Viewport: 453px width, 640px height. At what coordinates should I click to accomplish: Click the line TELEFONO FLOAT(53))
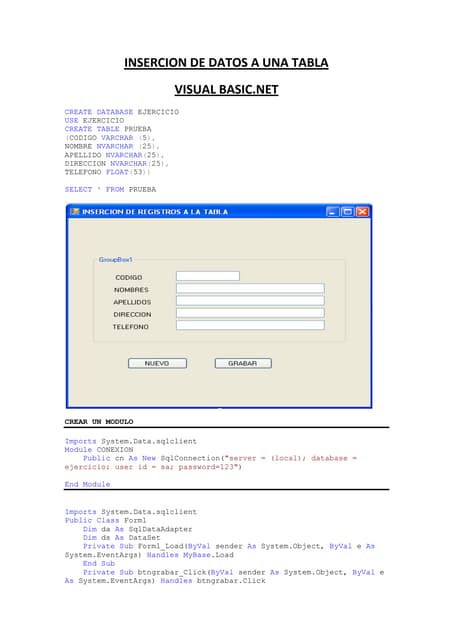[107, 172]
